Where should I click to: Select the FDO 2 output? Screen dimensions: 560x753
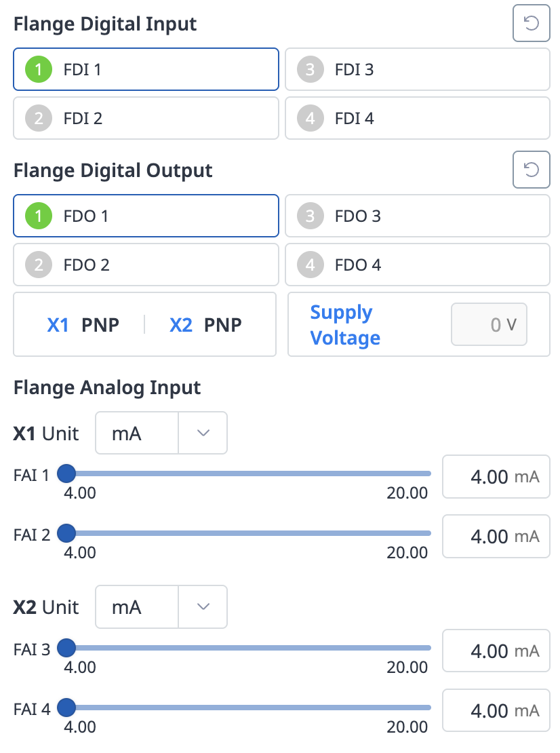click(146, 265)
